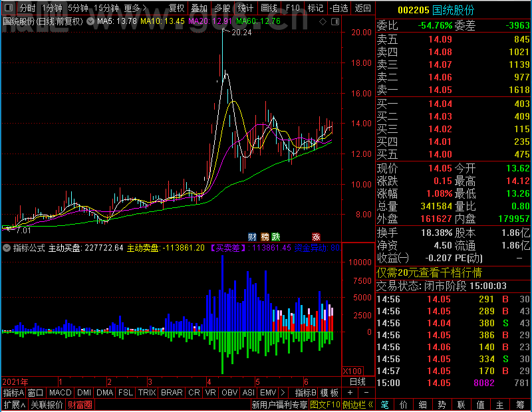Click the 窗口 window button
This screenshot has height=412, width=532.
point(36,393)
